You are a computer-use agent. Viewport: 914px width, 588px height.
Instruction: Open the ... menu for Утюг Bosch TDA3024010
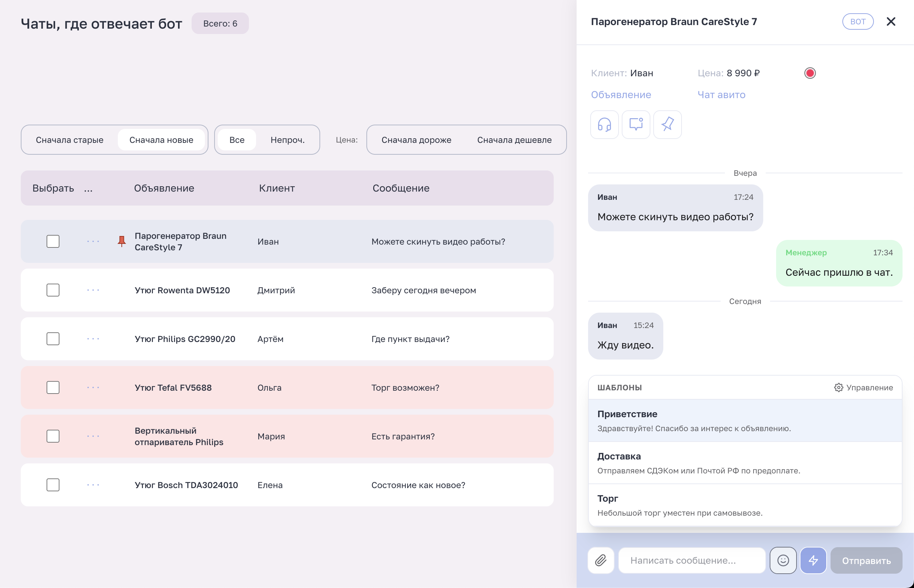pyautogui.click(x=93, y=485)
